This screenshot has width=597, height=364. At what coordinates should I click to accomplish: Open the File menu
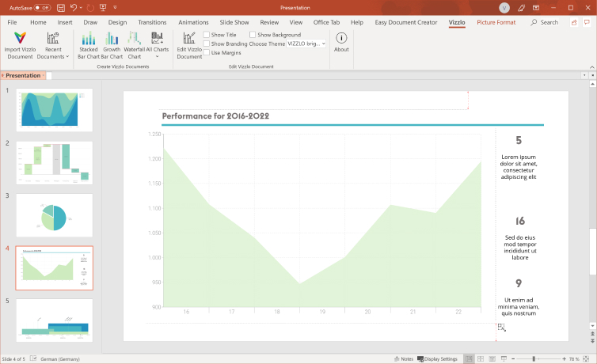[12, 22]
